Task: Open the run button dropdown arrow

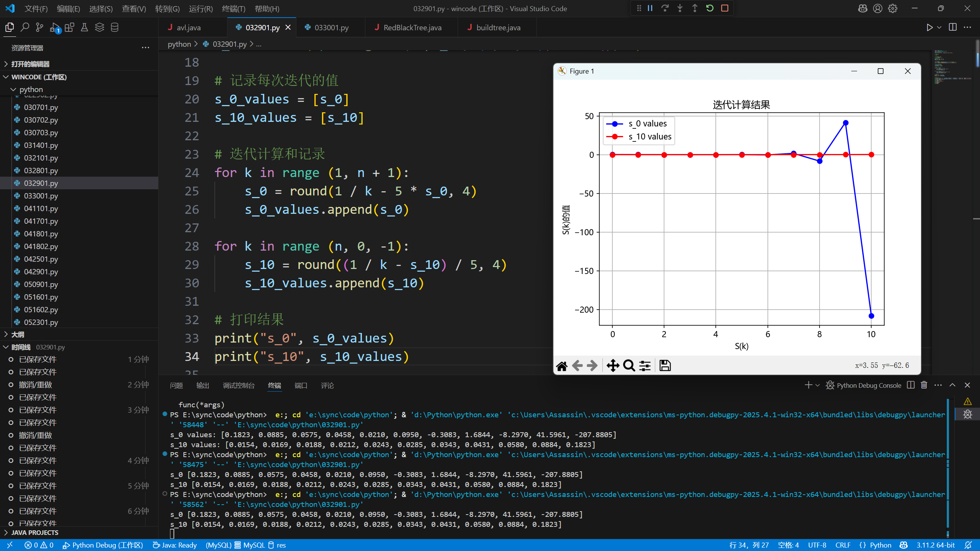Action: click(x=939, y=27)
